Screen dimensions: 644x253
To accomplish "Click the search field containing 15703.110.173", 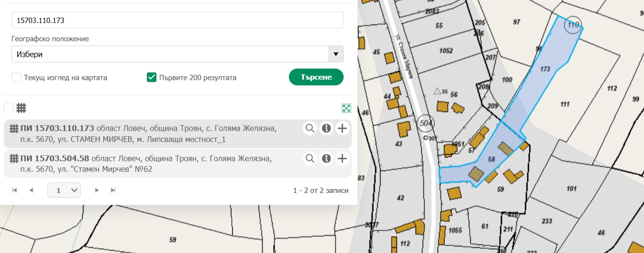I will tap(177, 21).
